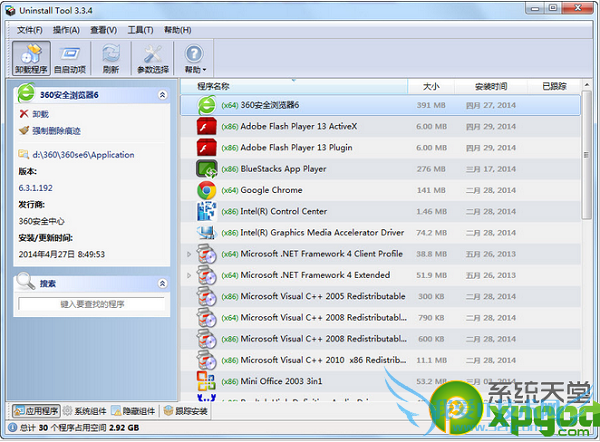Screen dimensions: 600x442
Task: Select Intel(R) Graphics Media Accelerator Driver icon
Action: pos(207,233)
